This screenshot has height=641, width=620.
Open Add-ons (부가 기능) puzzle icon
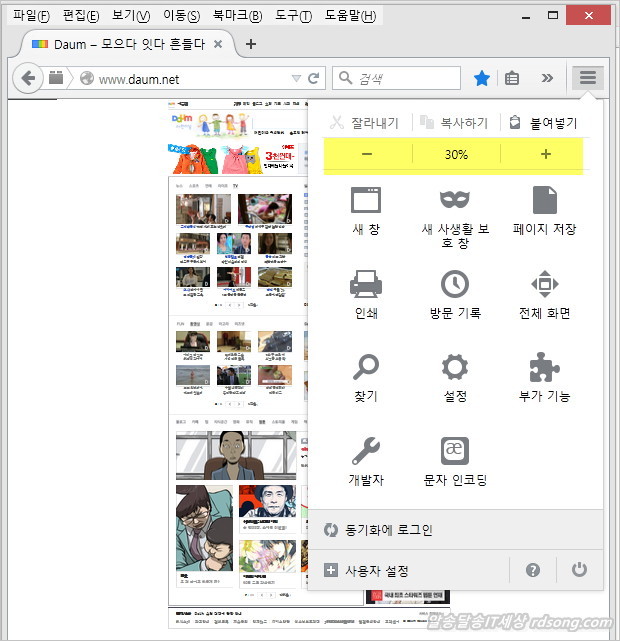[x=544, y=368]
